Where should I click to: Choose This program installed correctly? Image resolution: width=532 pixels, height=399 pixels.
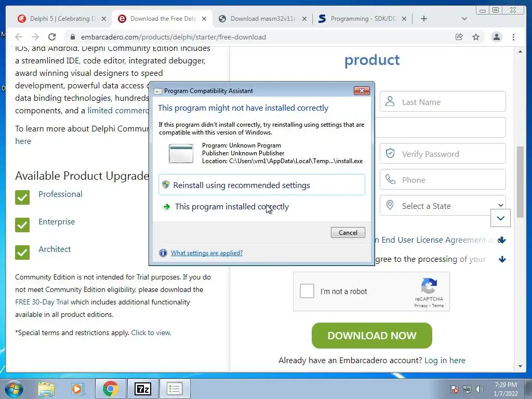(x=262, y=207)
